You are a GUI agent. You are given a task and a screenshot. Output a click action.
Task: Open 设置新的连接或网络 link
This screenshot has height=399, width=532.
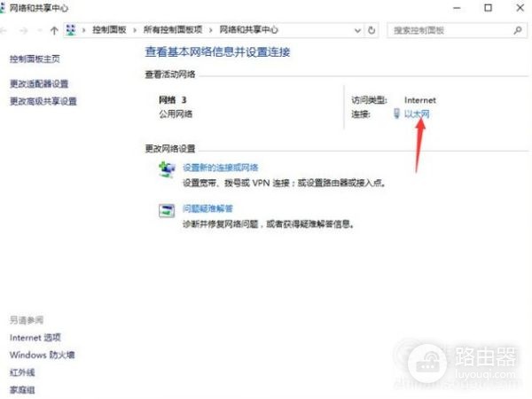[x=221, y=168]
